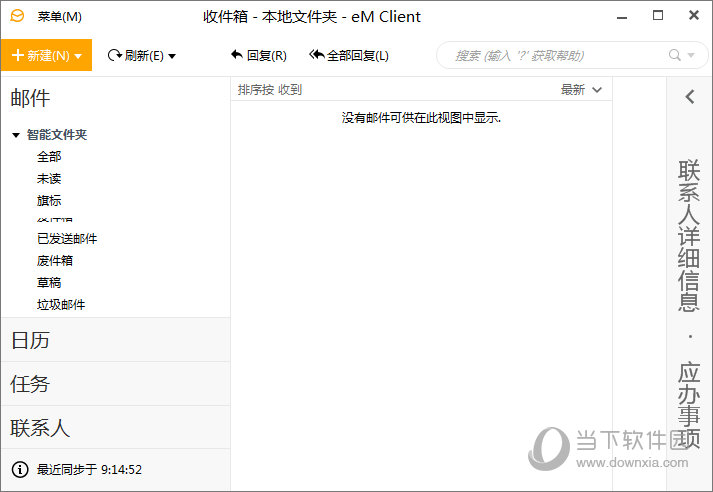Collapse the 智能文件夹 tree arrow

[x=16, y=135]
